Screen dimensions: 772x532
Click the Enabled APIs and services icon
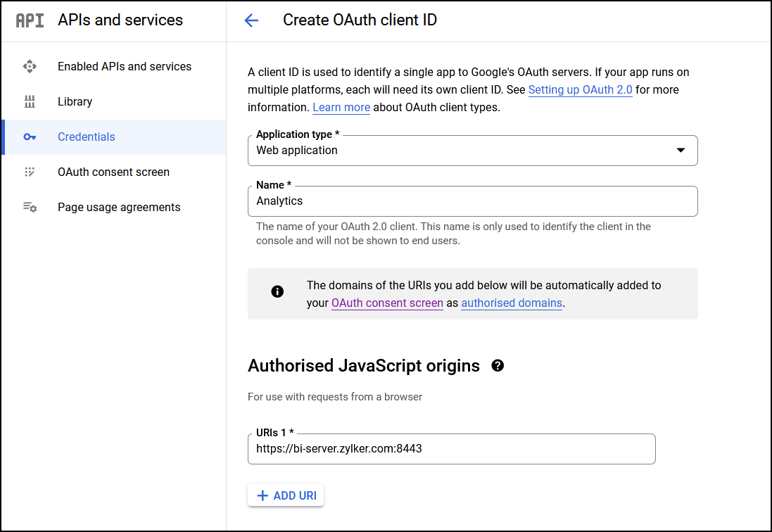click(x=30, y=66)
